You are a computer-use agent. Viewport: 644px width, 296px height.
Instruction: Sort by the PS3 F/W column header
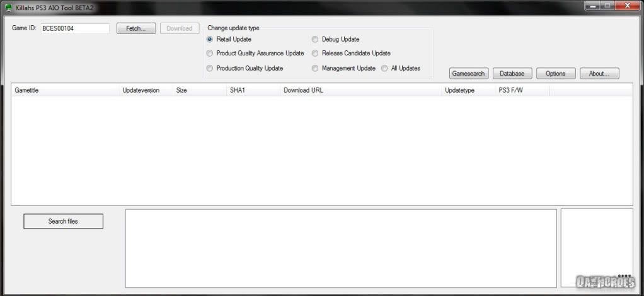522,90
